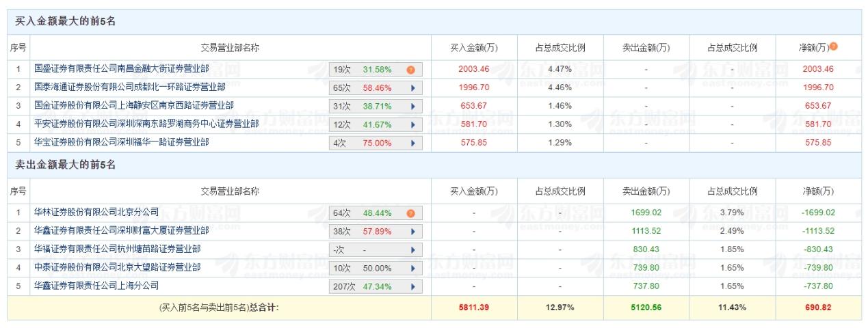
Task: Click net amount -1699.02 value
Action: coord(818,213)
